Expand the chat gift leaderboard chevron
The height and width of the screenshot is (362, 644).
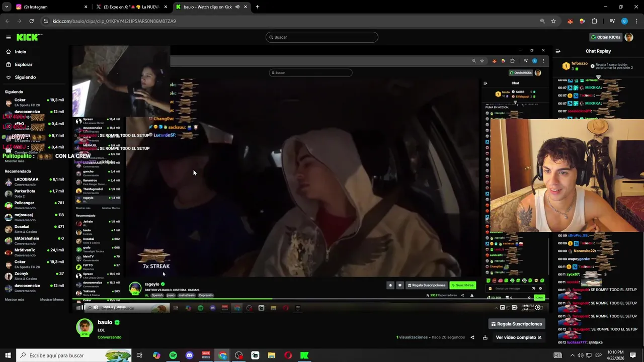[598, 76]
